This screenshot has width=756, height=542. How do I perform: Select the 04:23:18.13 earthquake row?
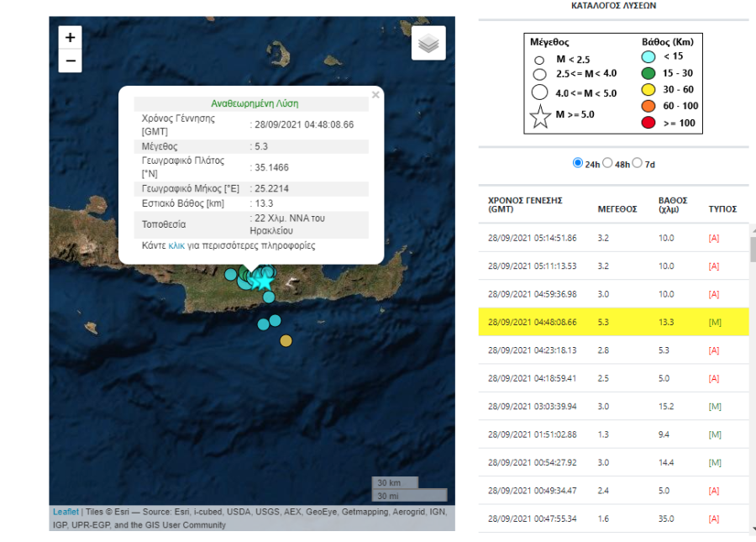613,350
